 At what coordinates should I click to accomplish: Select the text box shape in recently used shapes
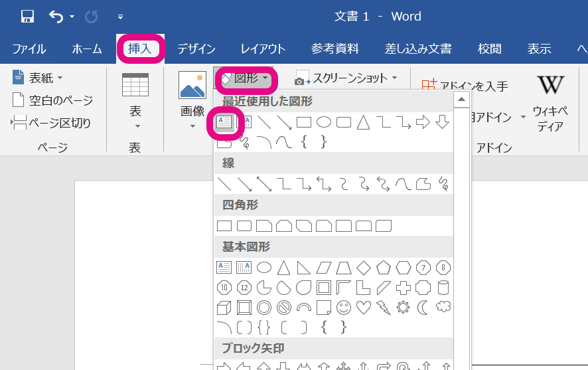[224, 122]
